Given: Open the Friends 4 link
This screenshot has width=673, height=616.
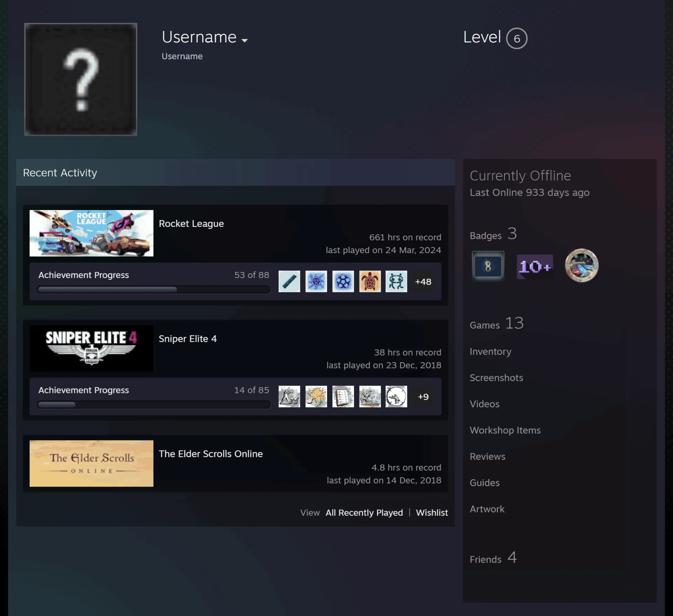Looking at the screenshot, I should [493, 558].
